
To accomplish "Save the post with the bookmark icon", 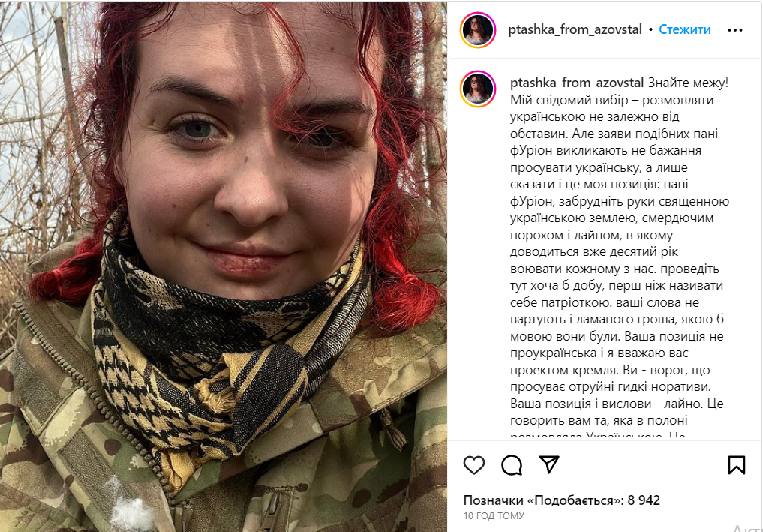I will 736,464.
